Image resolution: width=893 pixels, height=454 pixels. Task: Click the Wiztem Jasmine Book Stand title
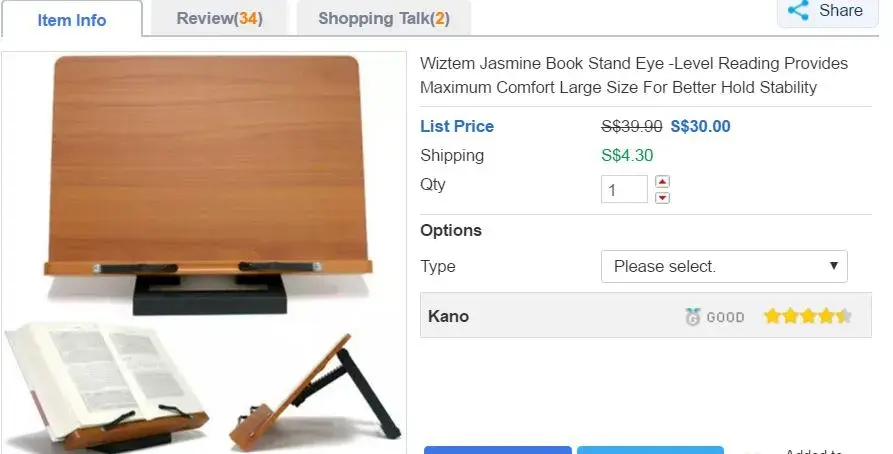pyautogui.click(x=634, y=75)
